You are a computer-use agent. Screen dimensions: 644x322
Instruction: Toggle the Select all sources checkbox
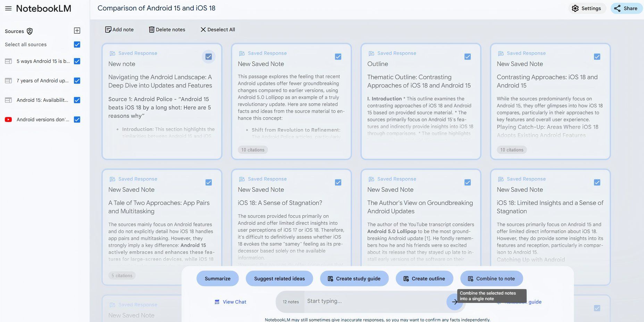point(77,44)
